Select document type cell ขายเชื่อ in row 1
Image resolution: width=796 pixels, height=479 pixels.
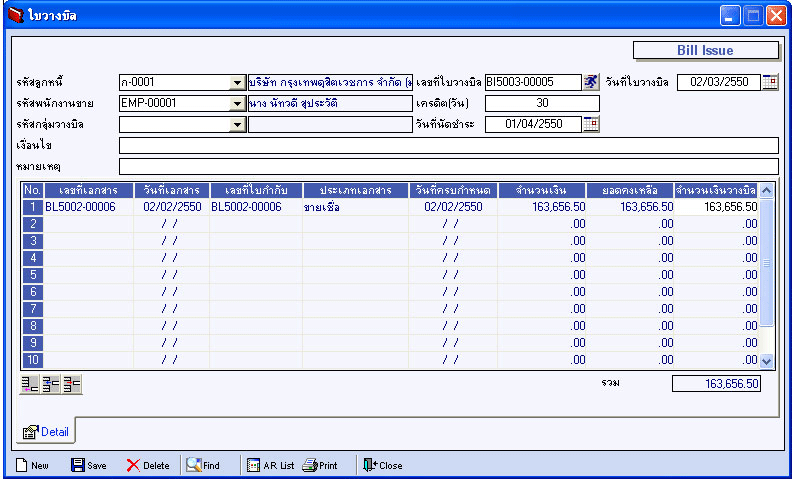coord(355,207)
